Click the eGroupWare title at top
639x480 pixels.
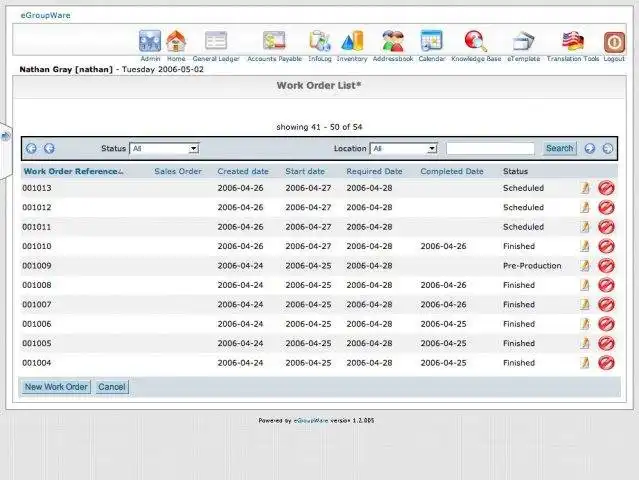coord(45,15)
